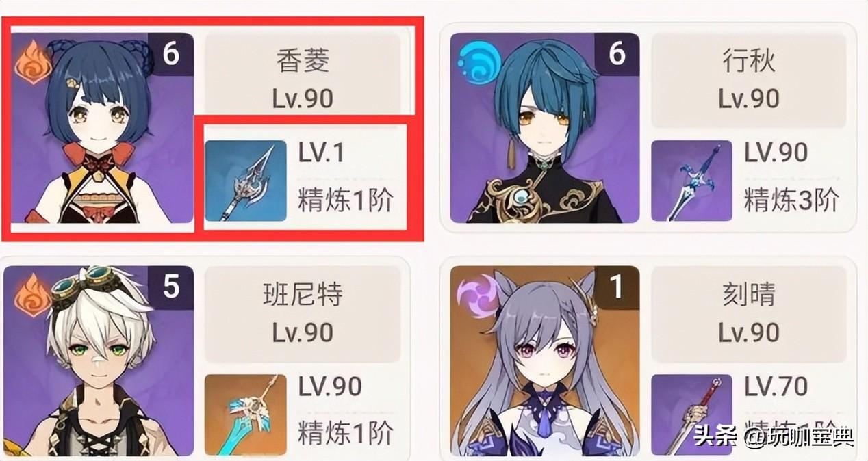Image resolution: width=868 pixels, height=461 pixels.
Task: Open Xingqiu's character portrait
Action: (x=545, y=128)
